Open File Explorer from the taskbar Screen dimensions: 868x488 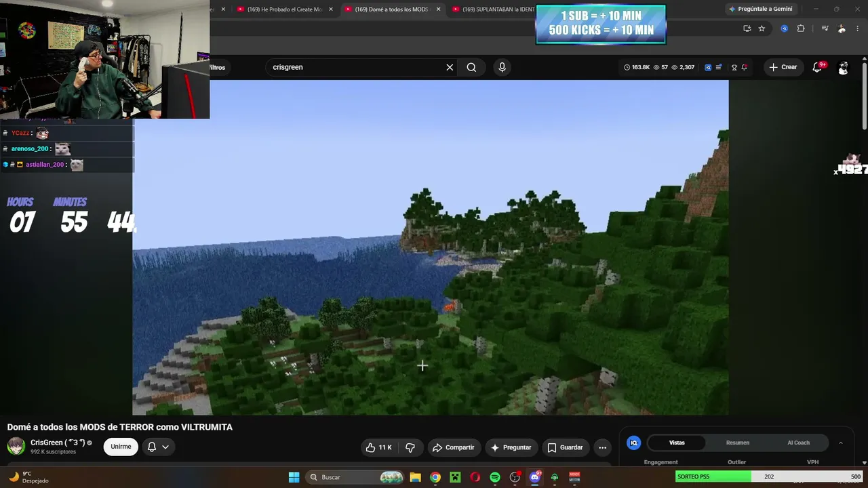tap(416, 477)
